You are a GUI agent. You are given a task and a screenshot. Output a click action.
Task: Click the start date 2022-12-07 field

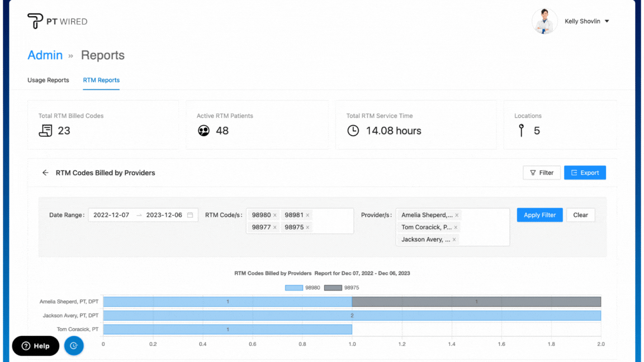click(x=111, y=215)
